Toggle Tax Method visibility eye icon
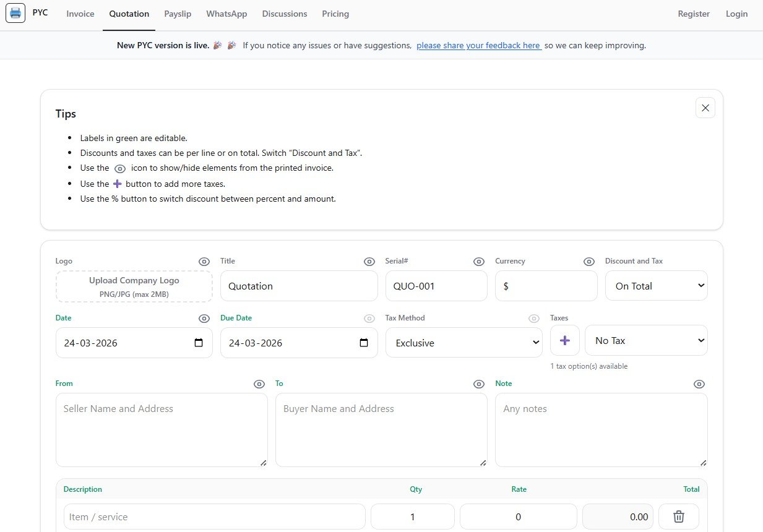The width and height of the screenshot is (763, 532). coord(534,319)
